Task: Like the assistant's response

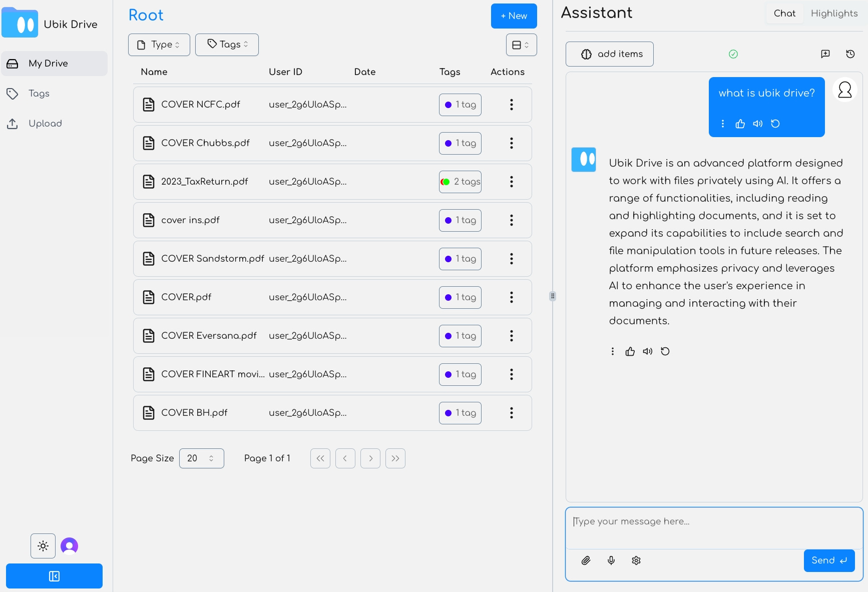Action: point(630,351)
